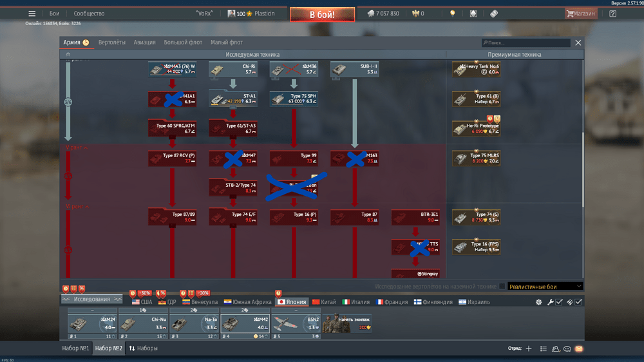Open the squad list icon

click(544, 348)
